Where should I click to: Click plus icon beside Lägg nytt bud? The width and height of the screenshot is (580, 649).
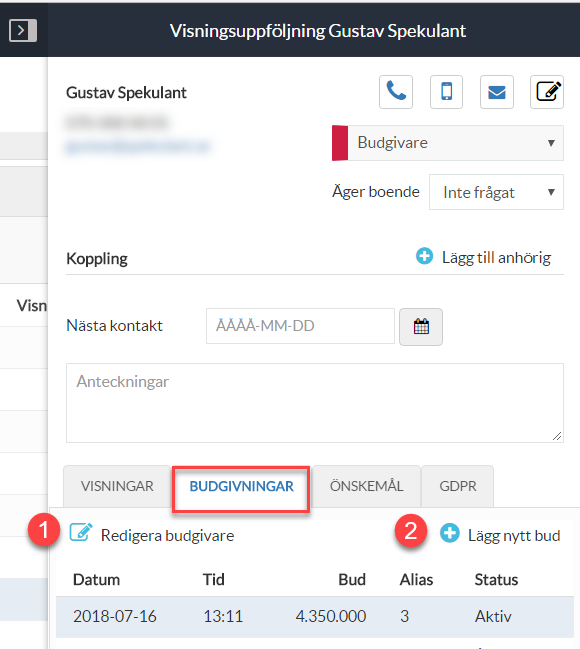(450, 533)
